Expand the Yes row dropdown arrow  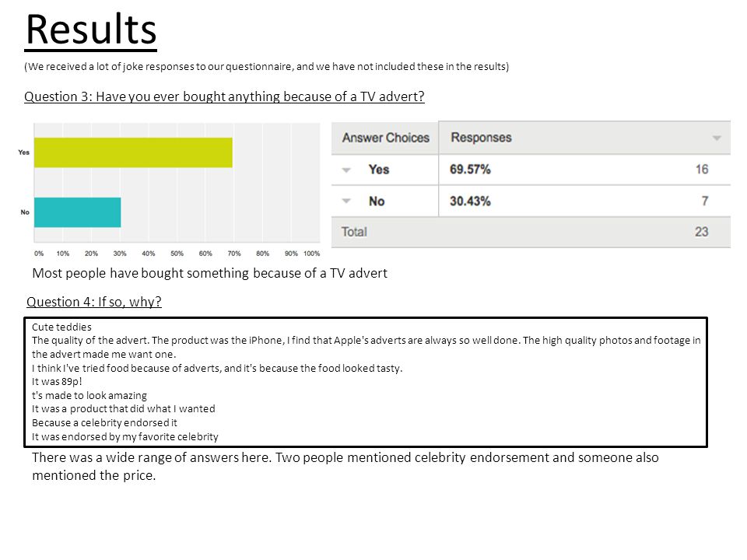pyautogui.click(x=346, y=170)
